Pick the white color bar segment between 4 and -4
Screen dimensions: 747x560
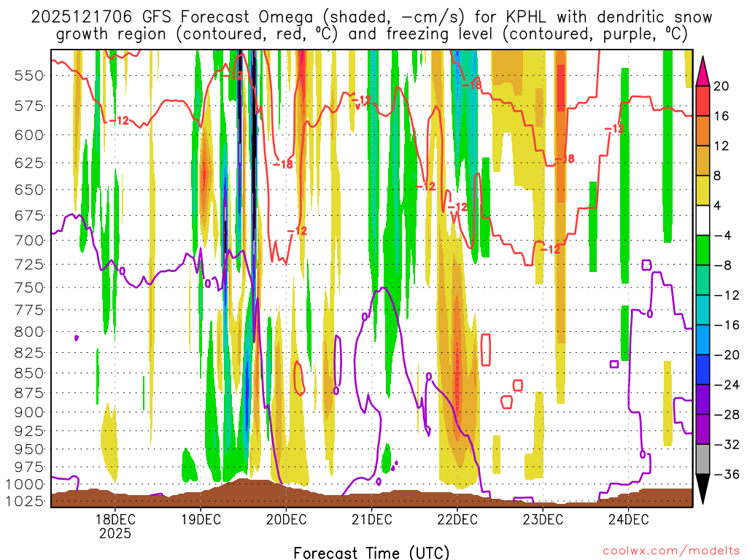[x=703, y=220]
